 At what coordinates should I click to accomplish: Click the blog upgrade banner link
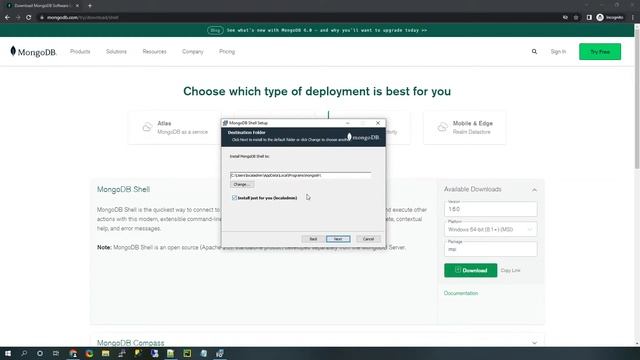click(x=317, y=30)
